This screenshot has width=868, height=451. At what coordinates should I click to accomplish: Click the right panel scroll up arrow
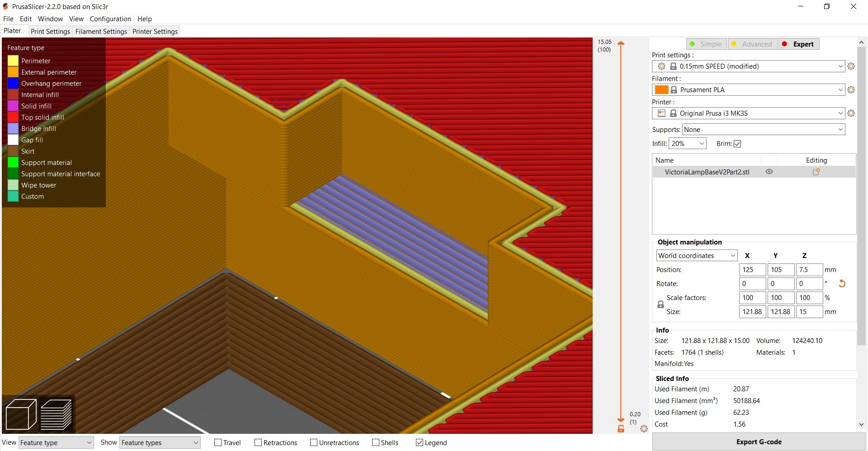[861, 42]
